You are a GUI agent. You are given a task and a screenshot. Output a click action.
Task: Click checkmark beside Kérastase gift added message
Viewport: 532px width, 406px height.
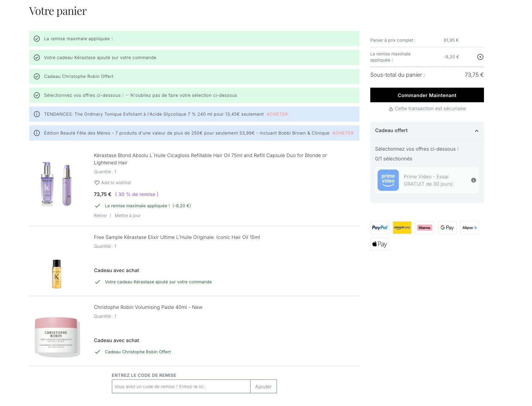pos(98,282)
